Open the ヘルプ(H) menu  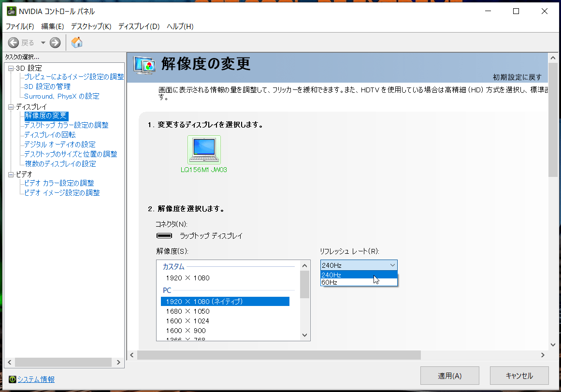[x=180, y=27]
